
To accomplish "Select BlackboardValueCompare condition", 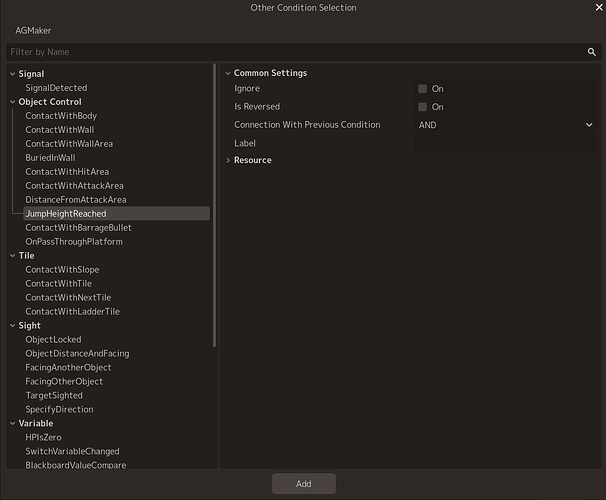I will pyautogui.click(x=76, y=465).
